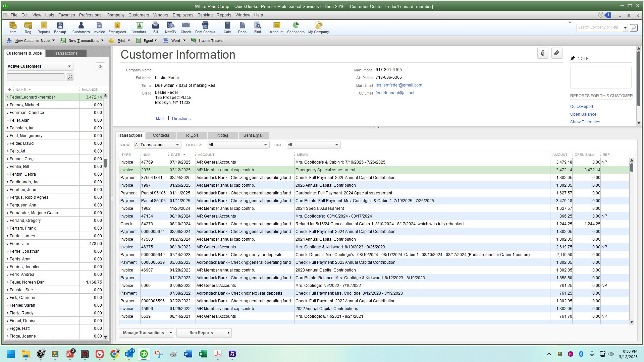Image resolution: width=644 pixels, height=362 pixels.
Task: Open the Snapshots icon in toolbar
Action: coord(296,27)
